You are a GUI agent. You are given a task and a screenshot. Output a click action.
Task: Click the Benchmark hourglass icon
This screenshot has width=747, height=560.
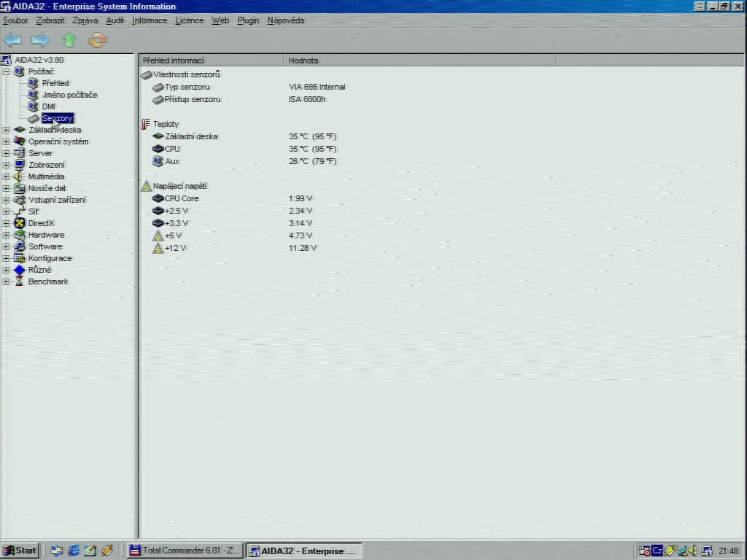coord(19,281)
